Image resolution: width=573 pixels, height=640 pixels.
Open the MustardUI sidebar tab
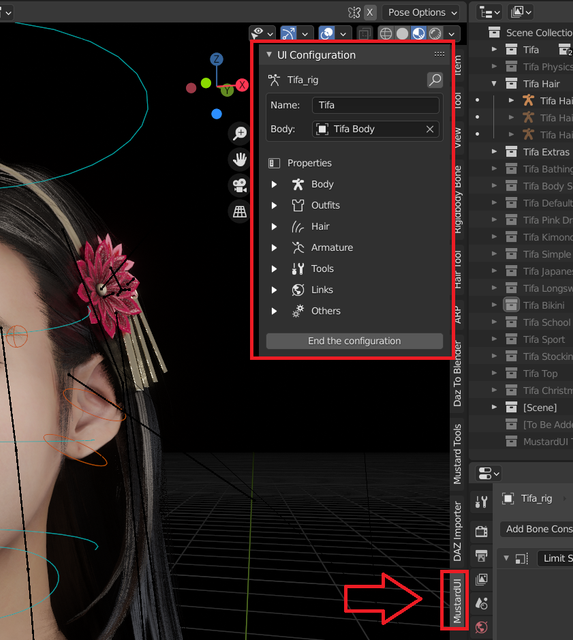(x=457, y=601)
